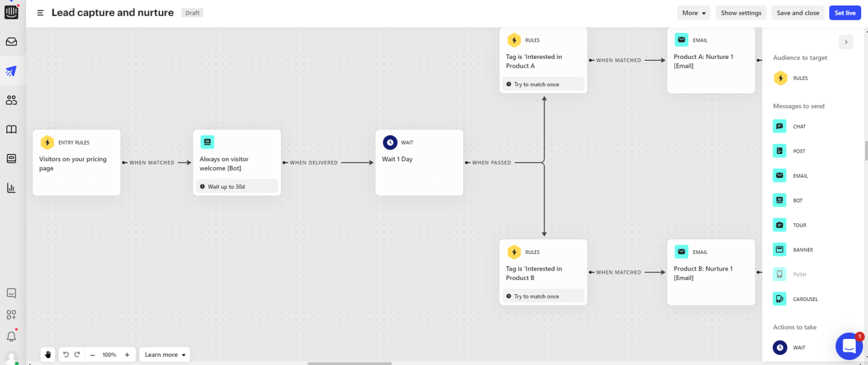The height and width of the screenshot is (365, 868).
Task: Select the CAROUSEL message block icon
Action: [779, 299]
